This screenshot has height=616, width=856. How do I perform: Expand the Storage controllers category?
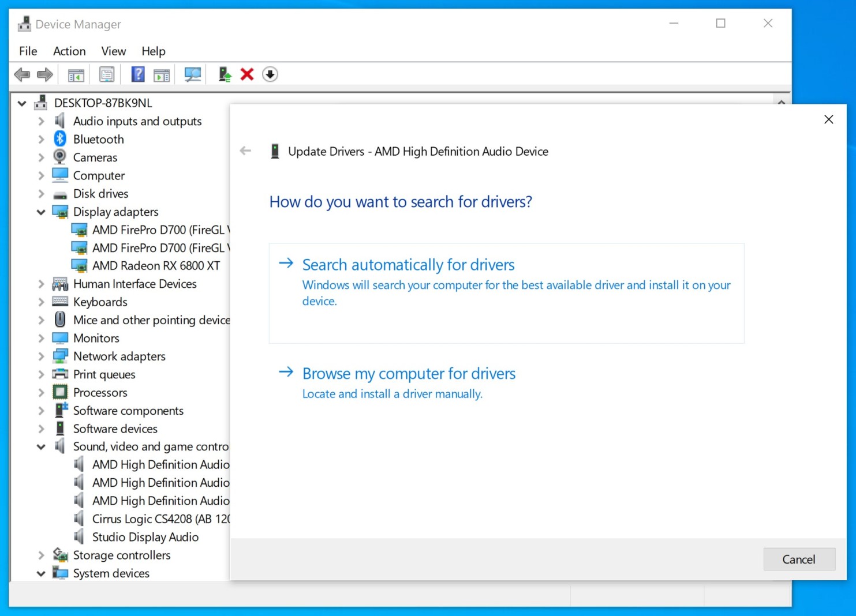pyautogui.click(x=41, y=555)
